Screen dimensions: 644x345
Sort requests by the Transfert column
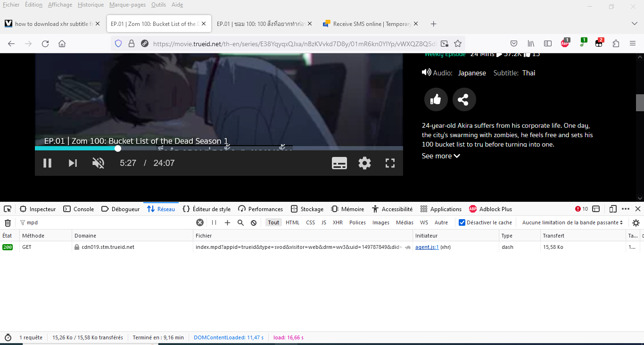click(x=583, y=236)
